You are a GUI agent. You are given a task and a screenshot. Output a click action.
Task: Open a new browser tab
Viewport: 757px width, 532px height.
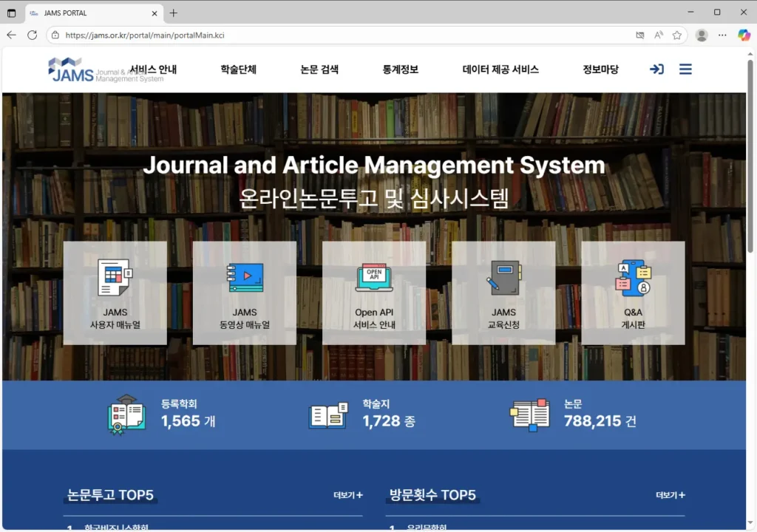pos(174,13)
